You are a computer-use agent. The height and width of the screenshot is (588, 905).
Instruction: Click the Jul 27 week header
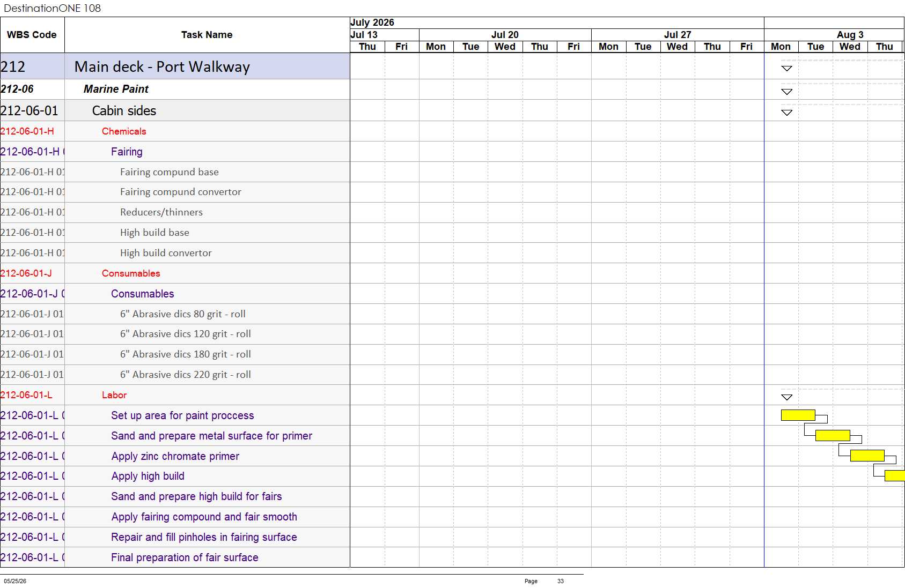point(678,35)
